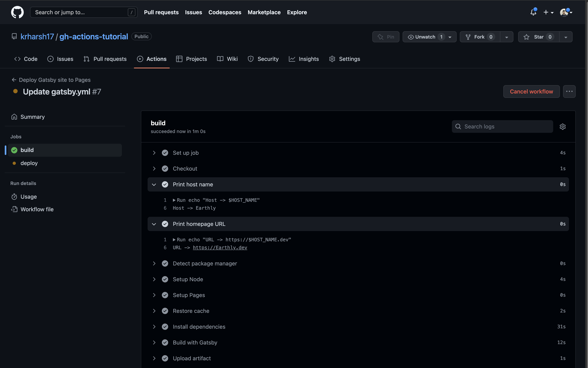588x368 pixels.
Task: Select the deploy job in sidebar
Action: pyautogui.click(x=29, y=163)
